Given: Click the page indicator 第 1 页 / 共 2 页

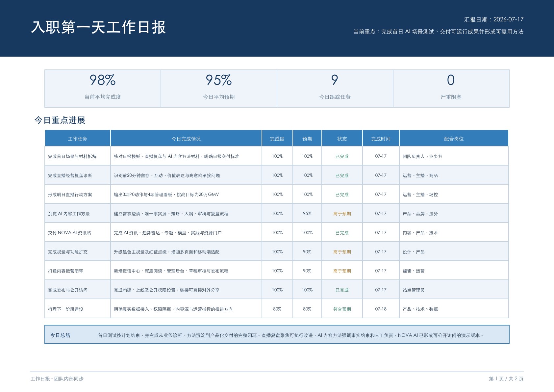Looking at the screenshot, I should click(x=506, y=379).
